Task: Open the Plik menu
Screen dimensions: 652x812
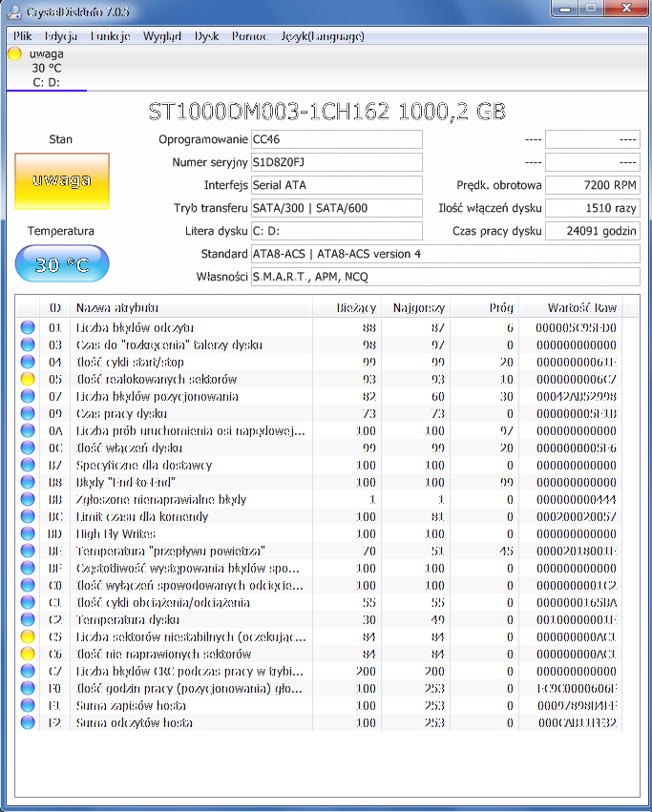Action: pos(22,36)
